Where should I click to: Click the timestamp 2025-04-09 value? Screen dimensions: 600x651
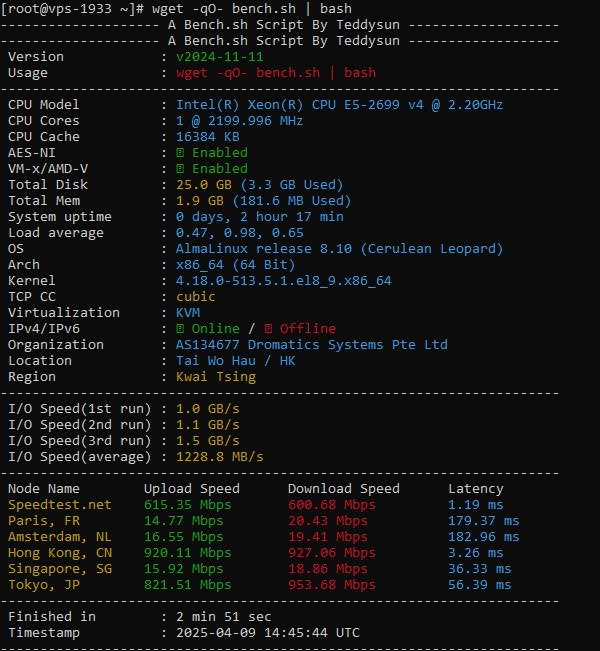click(268, 633)
